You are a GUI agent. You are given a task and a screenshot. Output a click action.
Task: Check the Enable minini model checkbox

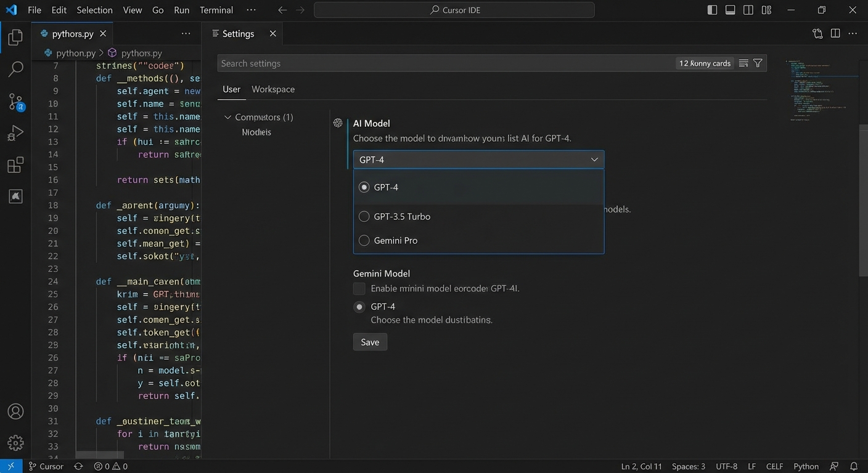pos(359,288)
